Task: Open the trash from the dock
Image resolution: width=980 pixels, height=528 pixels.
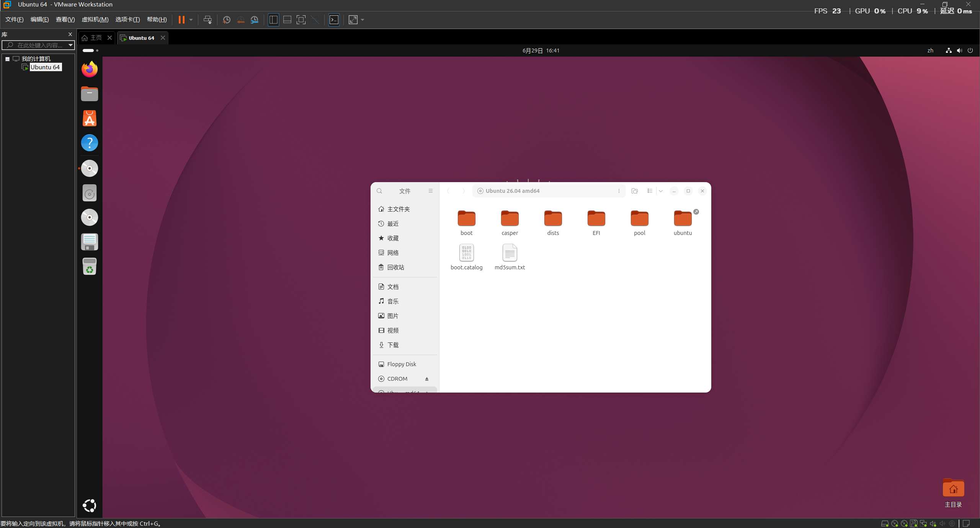Action: [x=90, y=266]
